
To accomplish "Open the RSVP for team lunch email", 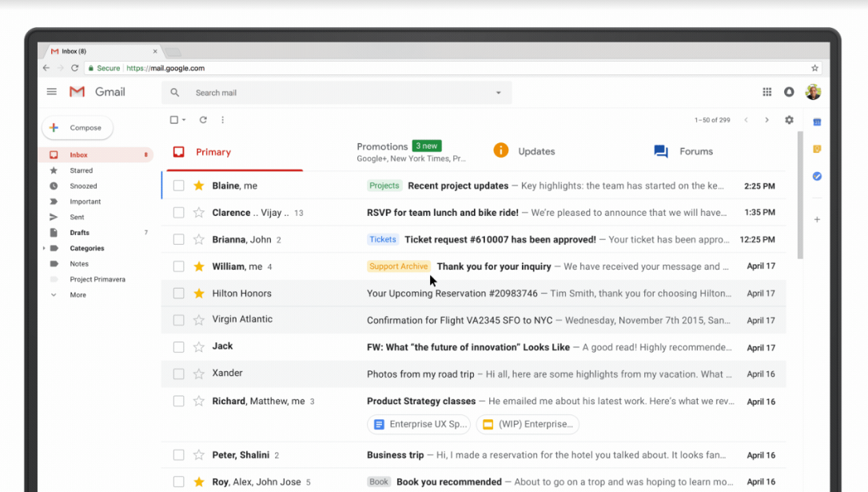I will [x=473, y=213].
